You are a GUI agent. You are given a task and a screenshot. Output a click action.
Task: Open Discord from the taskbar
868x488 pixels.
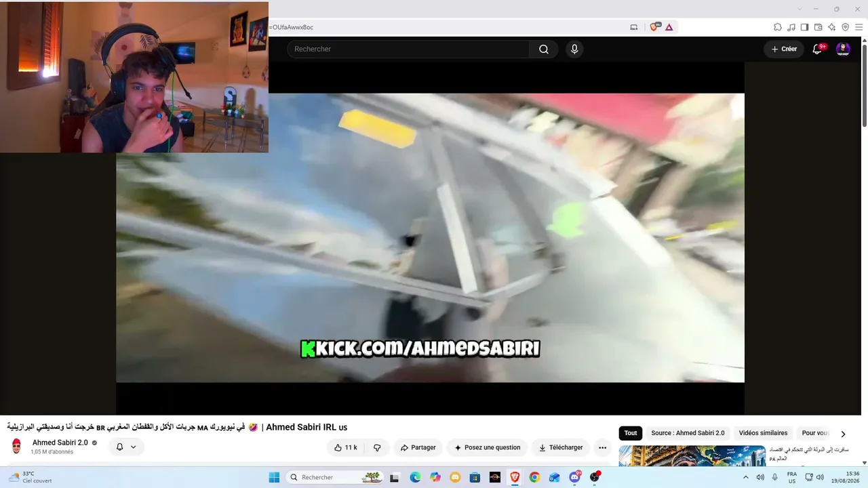[x=575, y=477]
